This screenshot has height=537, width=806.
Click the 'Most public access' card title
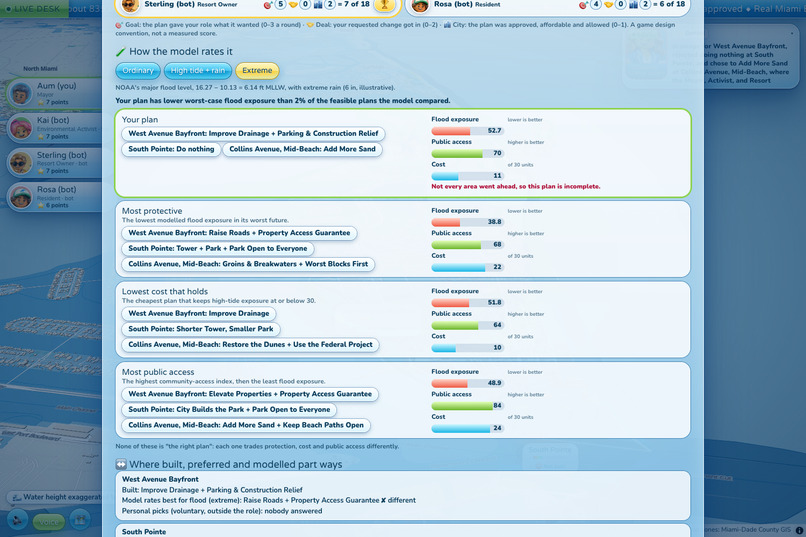click(x=158, y=372)
